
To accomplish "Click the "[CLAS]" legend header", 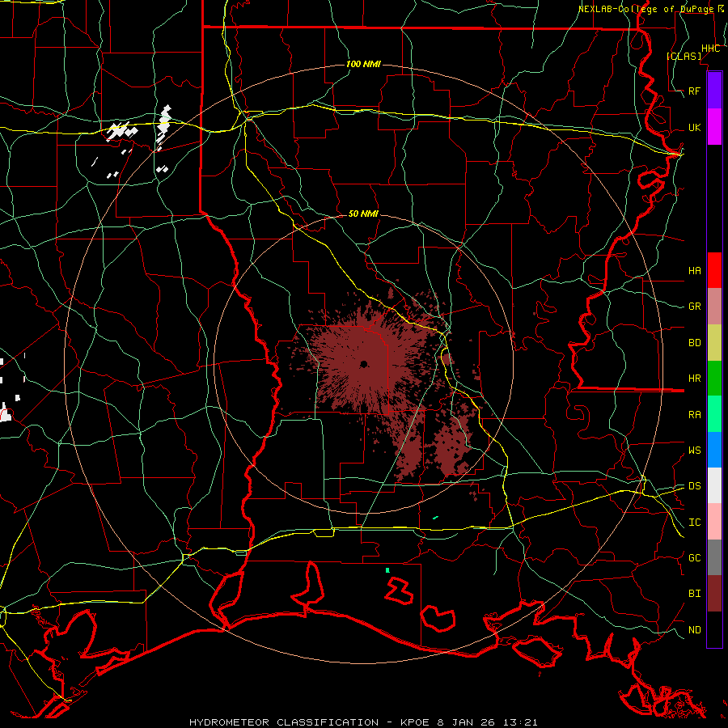I will 684,56.
